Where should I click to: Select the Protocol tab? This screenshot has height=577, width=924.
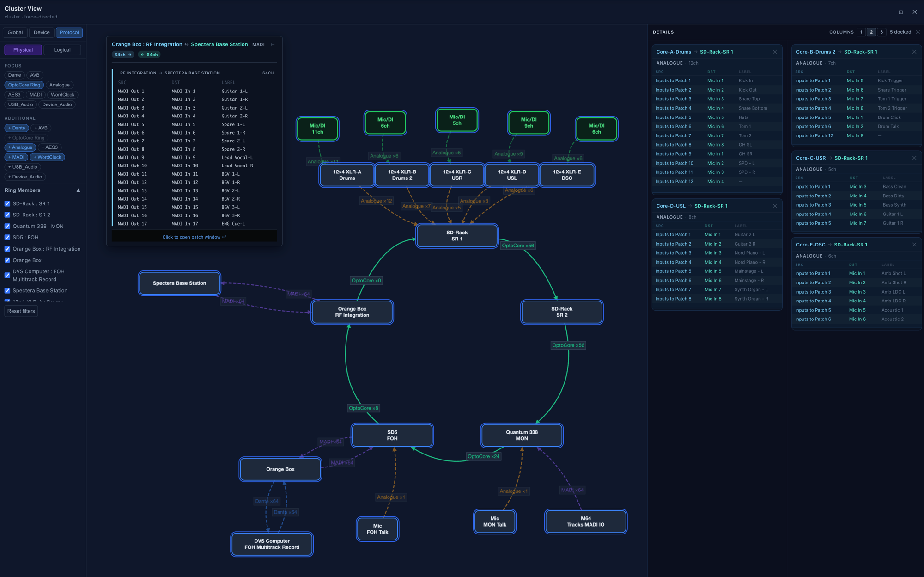[69, 32]
